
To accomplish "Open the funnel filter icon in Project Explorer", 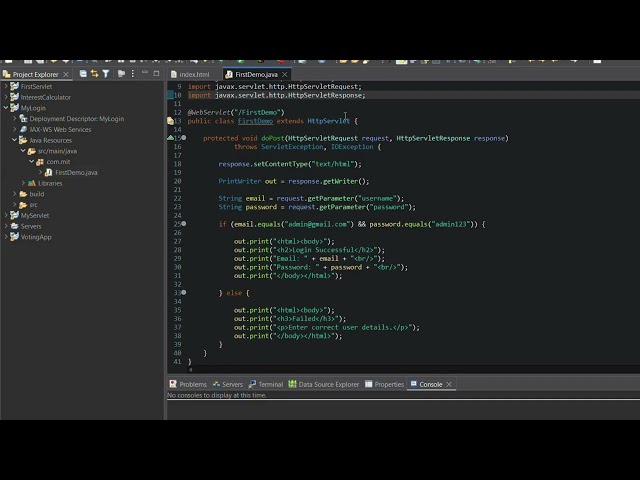I will click(106, 73).
